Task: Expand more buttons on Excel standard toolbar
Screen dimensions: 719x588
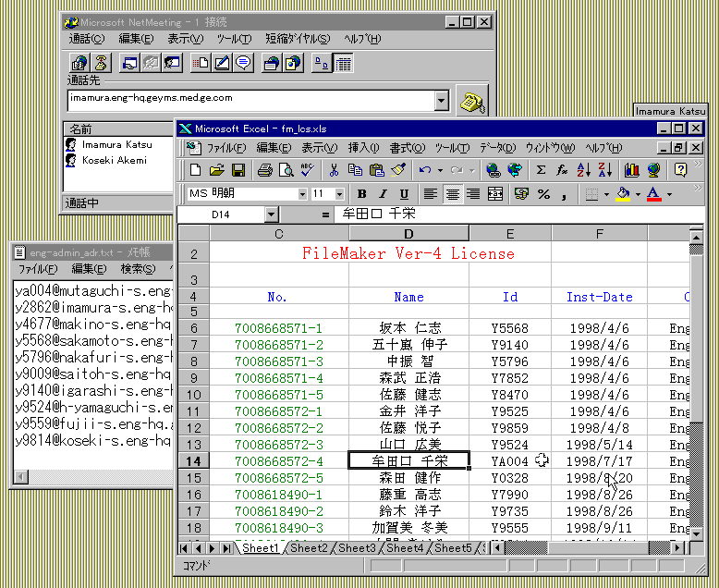Action: pos(698,165)
